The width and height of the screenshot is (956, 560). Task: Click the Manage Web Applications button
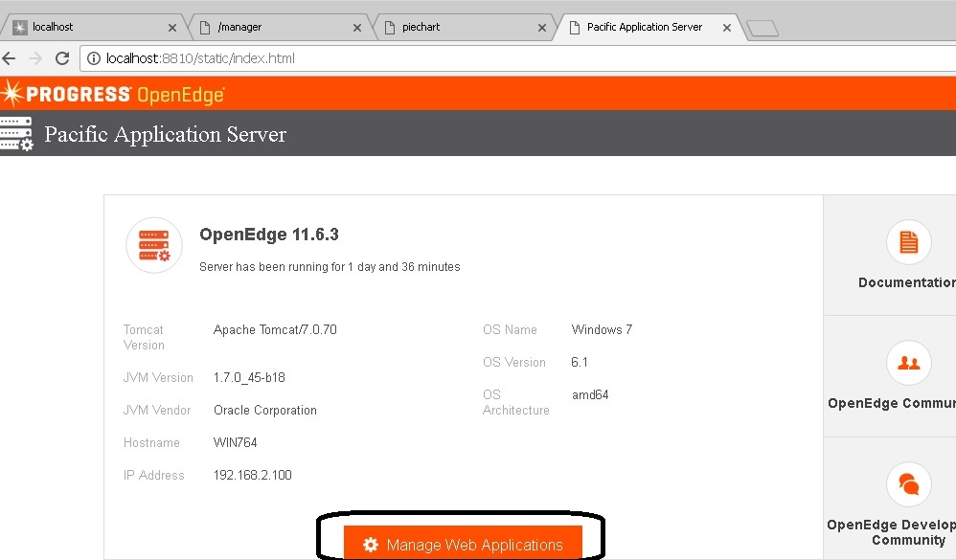click(463, 543)
